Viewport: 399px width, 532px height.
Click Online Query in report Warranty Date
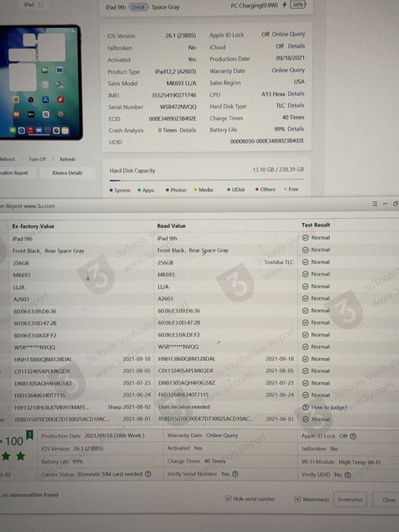(222, 435)
